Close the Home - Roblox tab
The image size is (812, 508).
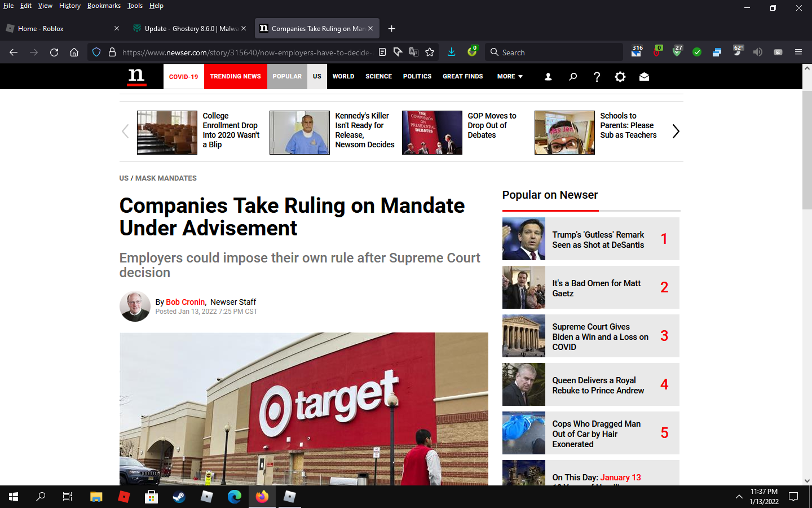117,29
